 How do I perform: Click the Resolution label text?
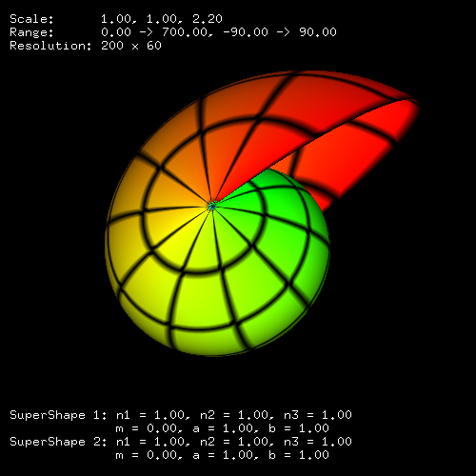tap(50, 46)
